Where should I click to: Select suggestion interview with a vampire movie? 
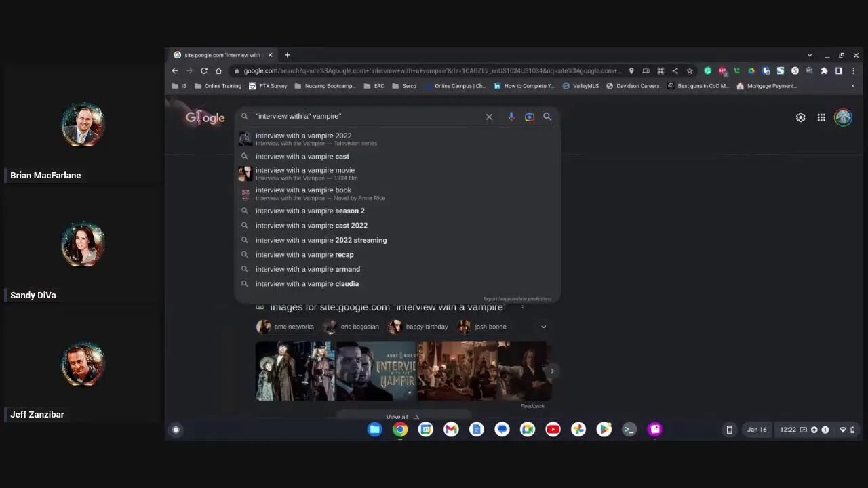click(x=397, y=174)
